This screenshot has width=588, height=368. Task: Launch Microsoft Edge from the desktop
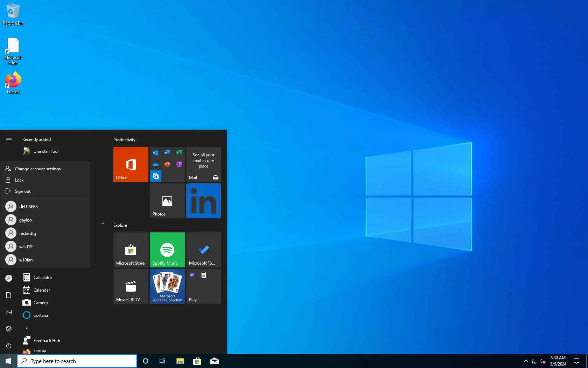13,51
